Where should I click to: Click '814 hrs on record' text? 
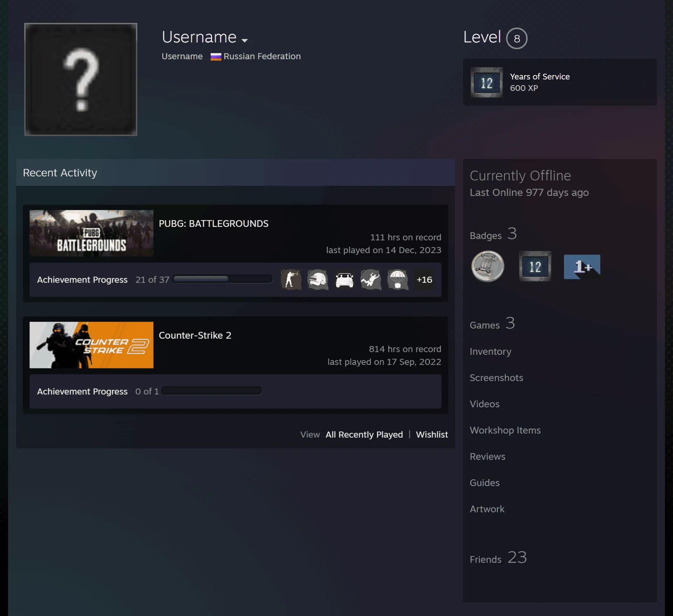(405, 349)
